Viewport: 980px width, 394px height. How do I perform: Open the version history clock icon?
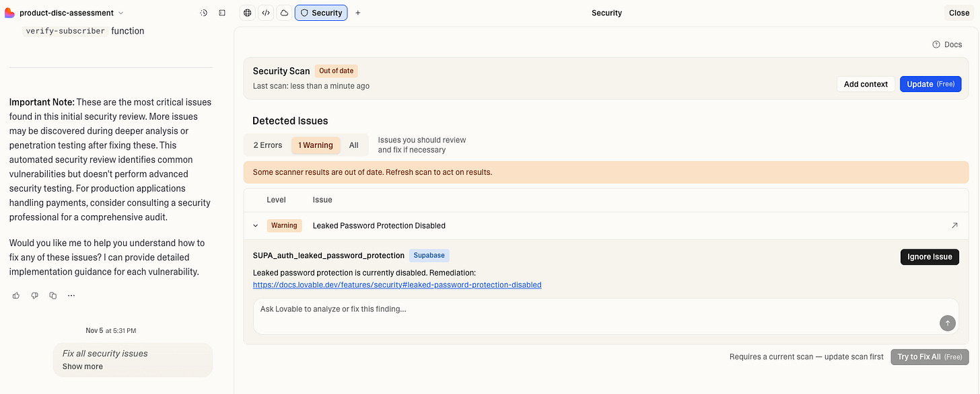coord(204,13)
